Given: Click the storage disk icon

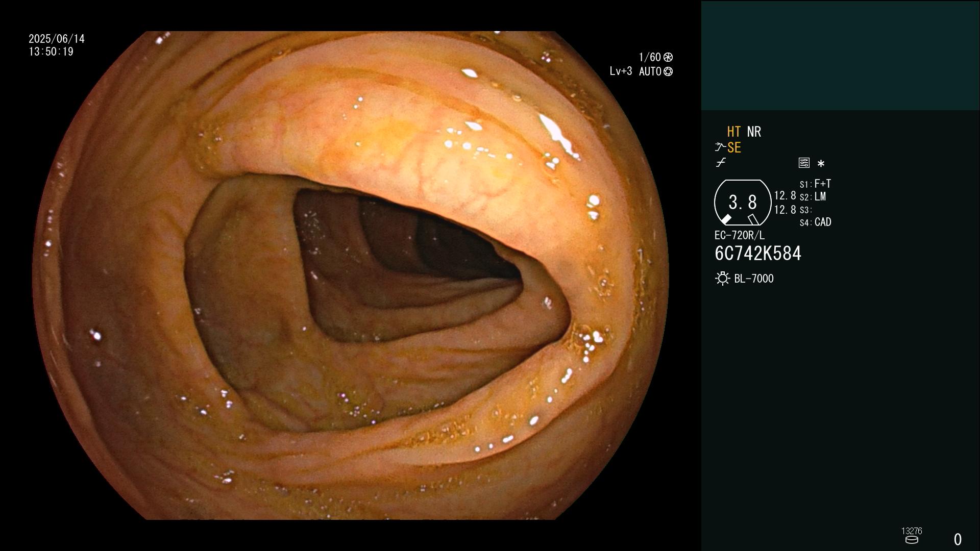Looking at the screenshot, I should click(x=912, y=540).
